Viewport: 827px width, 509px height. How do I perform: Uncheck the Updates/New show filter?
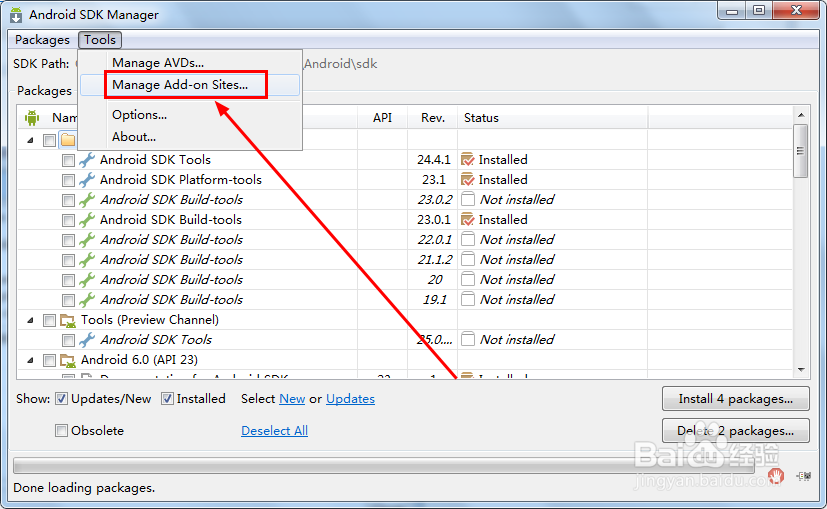click(x=62, y=399)
